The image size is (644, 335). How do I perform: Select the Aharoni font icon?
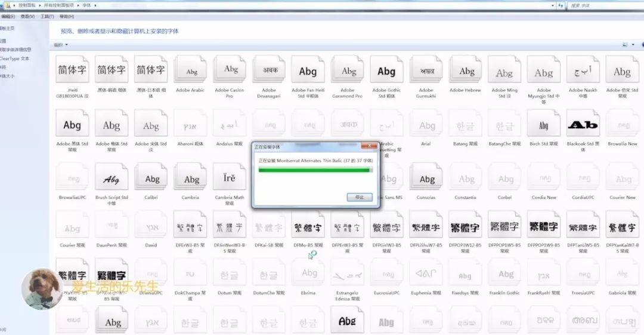190,124
